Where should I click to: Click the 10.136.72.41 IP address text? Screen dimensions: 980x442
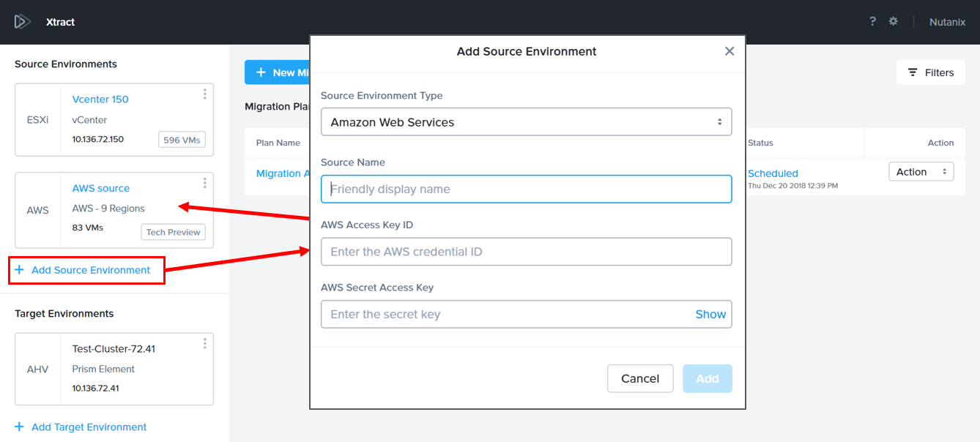tap(95, 388)
